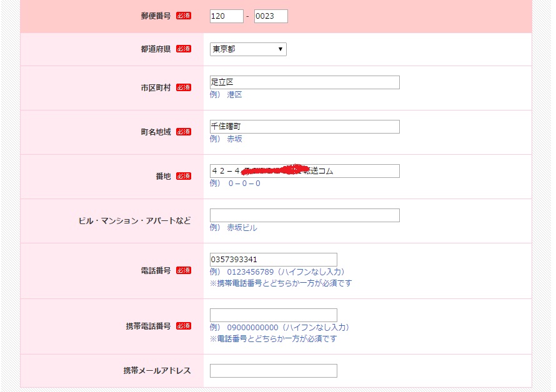Click the 必須 badge next to 市区町村
The width and height of the screenshot is (556, 392).
[184, 87]
